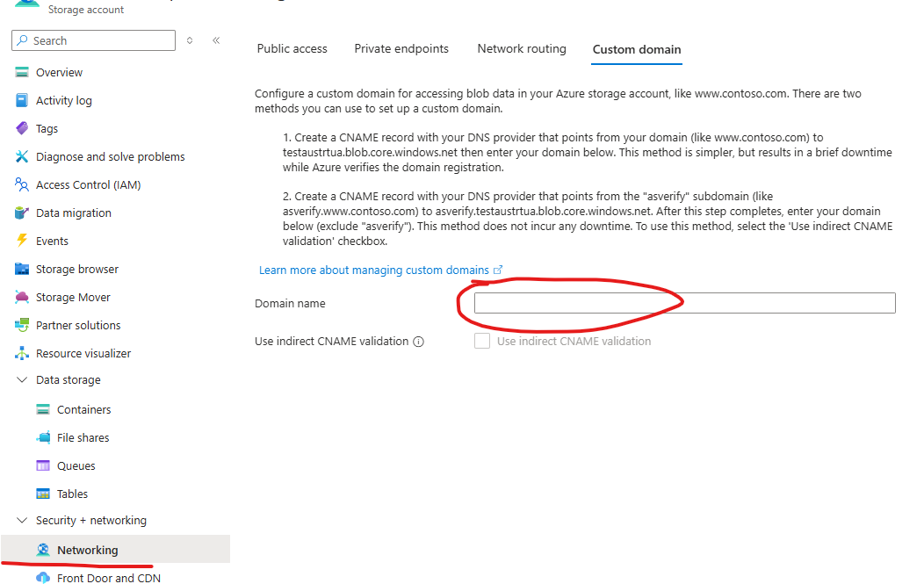Switch to the Private endpoints tab
Viewport: 924px width, 584px height.
tap(401, 48)
